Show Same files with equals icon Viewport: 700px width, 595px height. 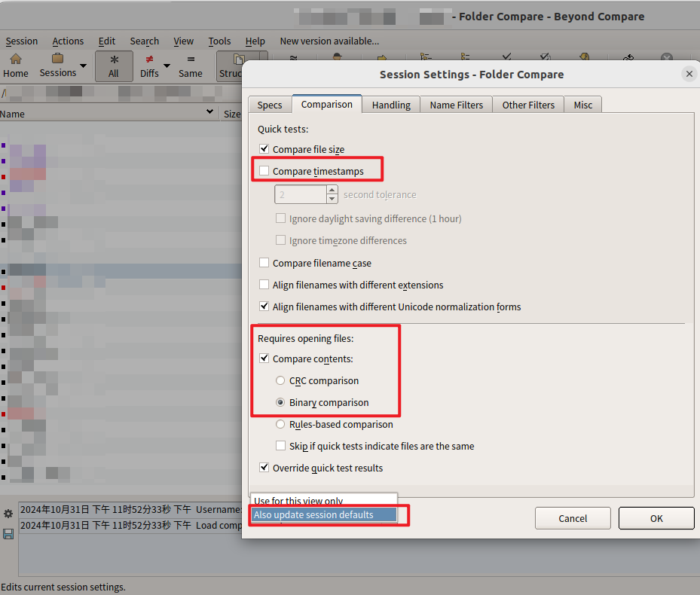[190, 59]
